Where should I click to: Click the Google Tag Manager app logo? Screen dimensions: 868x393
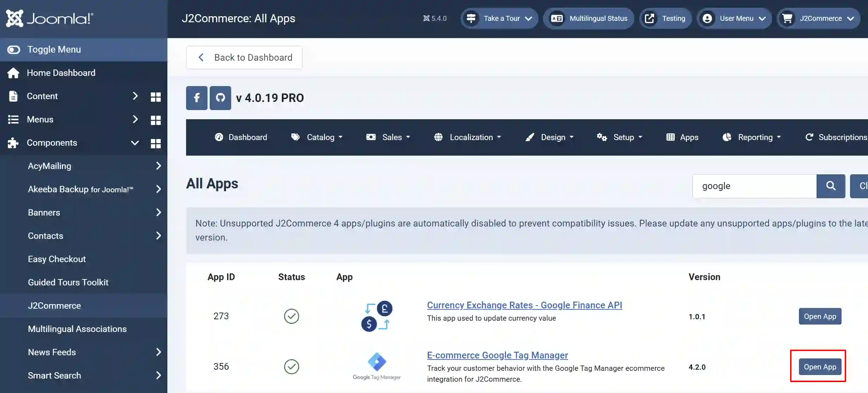(x=377, y=366)
